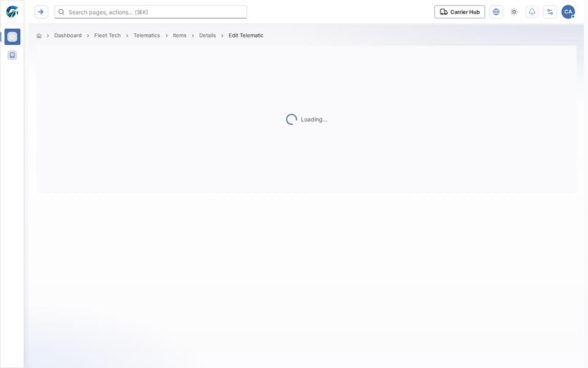This screenshot has height=368, width=588.
Task: Go to Details breadcrumb
Action: pyautogui.click(x=208, y=36)
